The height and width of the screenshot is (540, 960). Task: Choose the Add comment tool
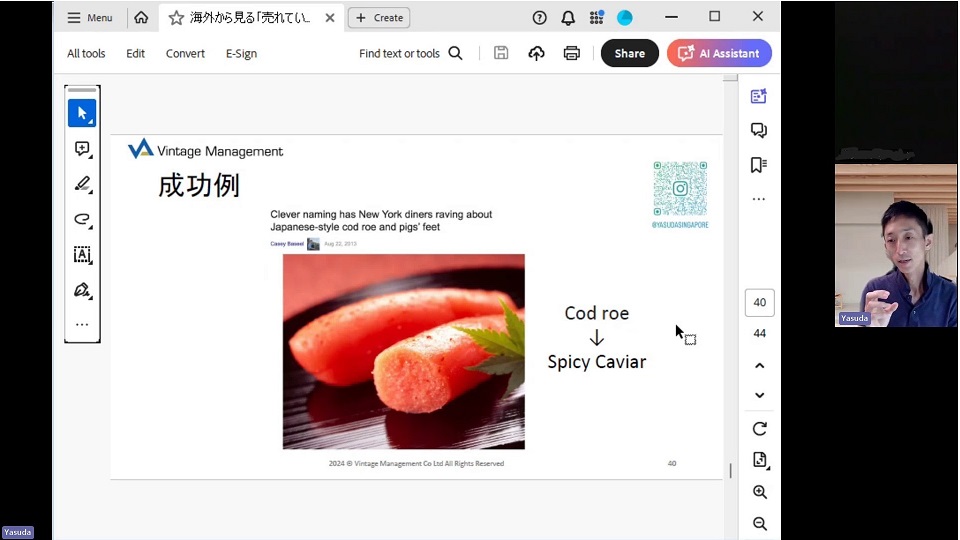click(x=82, y=149)
